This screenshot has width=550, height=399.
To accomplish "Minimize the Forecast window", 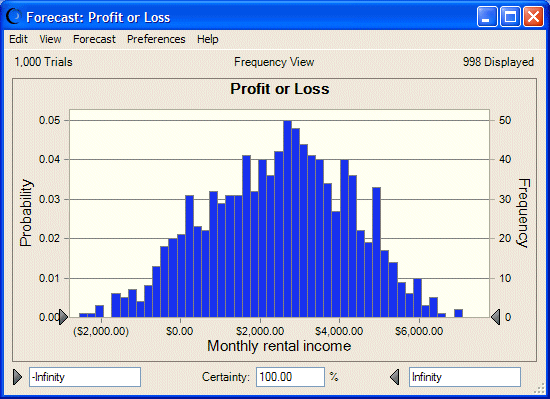I will click(487, 16).
